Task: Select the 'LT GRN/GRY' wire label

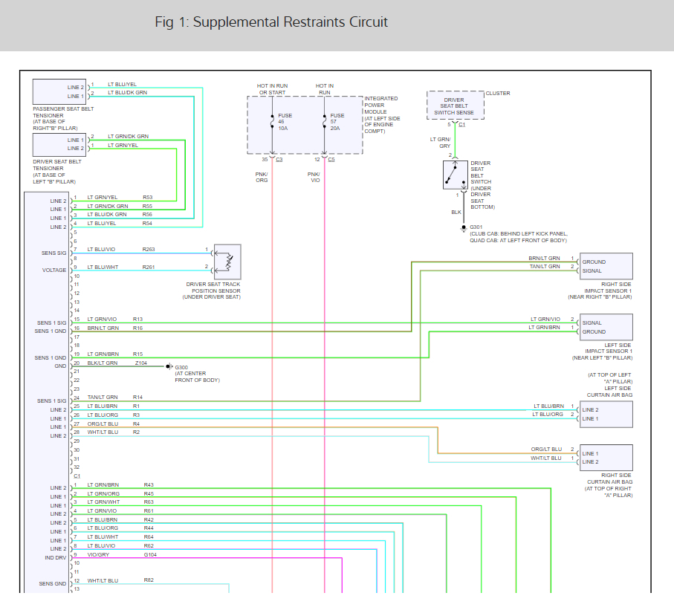Action: click(441, 143)
